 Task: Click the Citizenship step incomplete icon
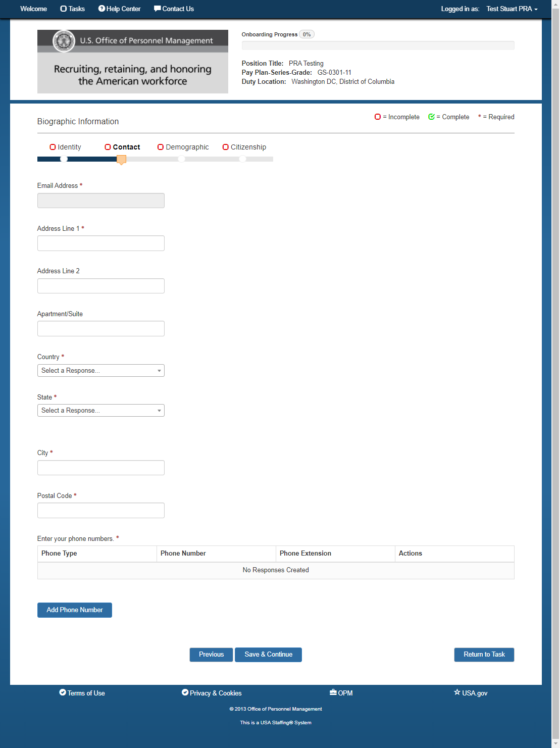tap(226, 147)
